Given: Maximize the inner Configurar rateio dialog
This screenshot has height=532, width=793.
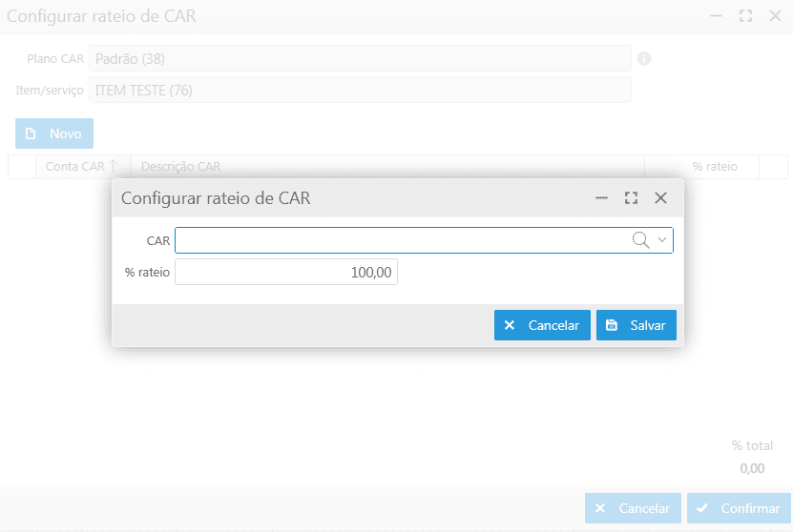Looking at the screenshot, I should tap(631, 198).
